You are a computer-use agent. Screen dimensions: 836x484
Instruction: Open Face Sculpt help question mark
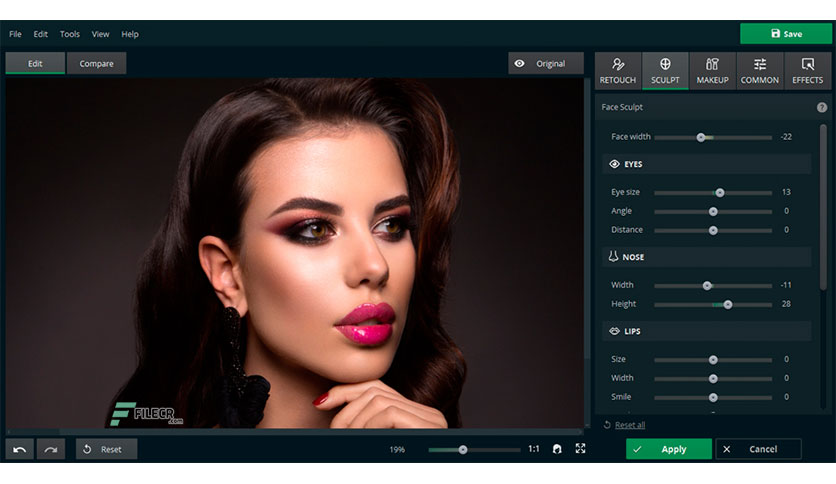pos(822,107)
